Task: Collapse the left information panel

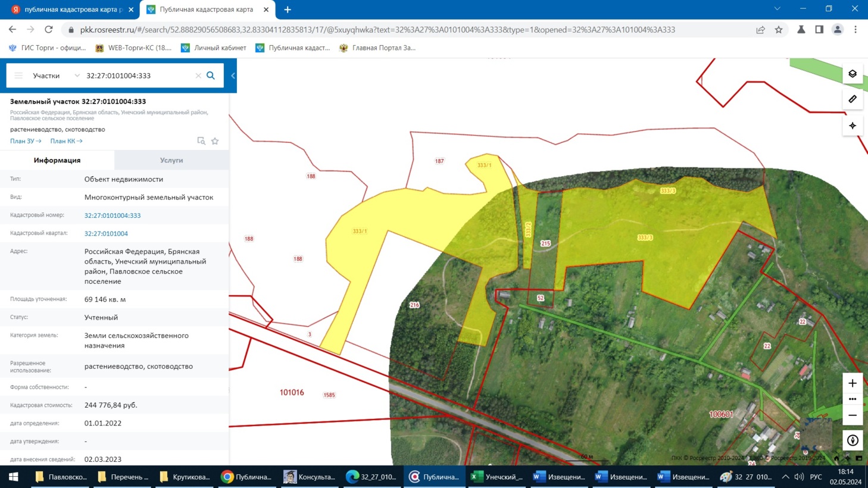Action: click(233, 76)
